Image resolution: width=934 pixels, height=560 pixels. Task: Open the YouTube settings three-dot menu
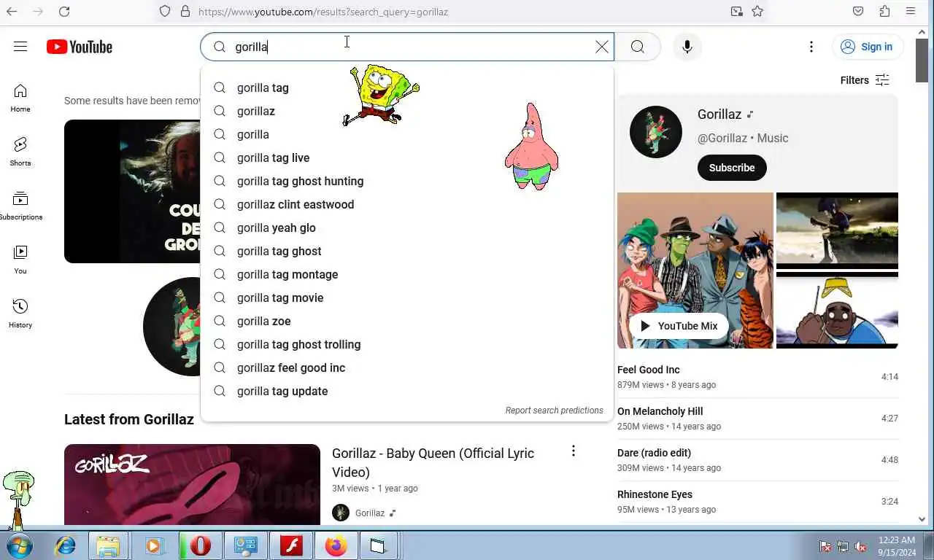pos(811,47)
